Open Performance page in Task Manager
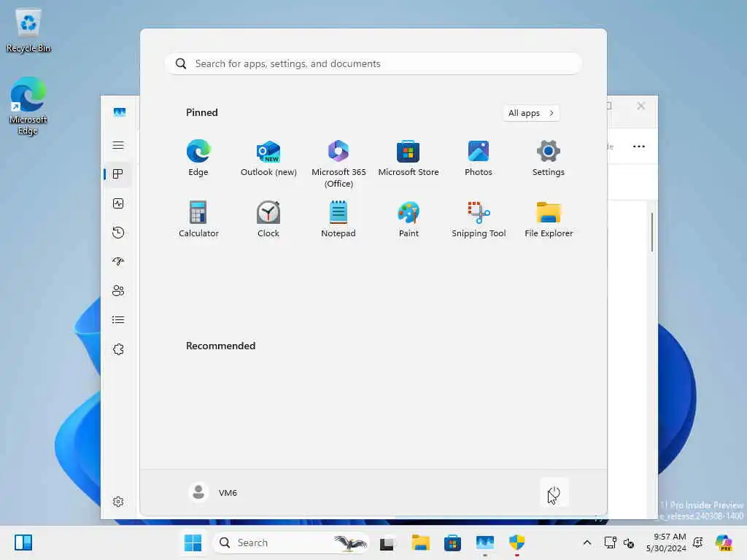The height and width of the screenshot is (560, 747). (x=118, y=204)
